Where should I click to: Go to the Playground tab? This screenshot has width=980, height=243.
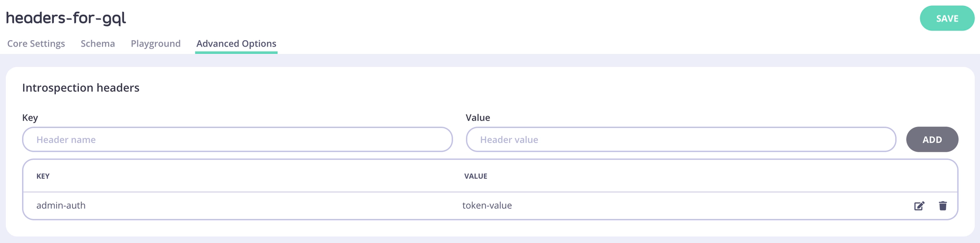click(x=156, y=44)
